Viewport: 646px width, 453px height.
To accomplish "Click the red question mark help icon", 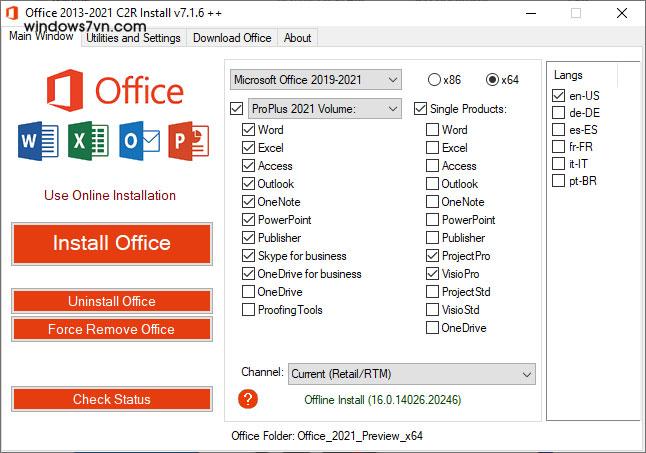I will (x=249, y=399).
